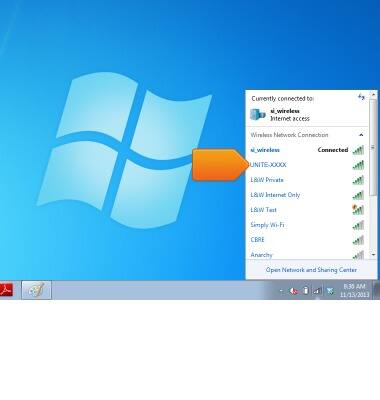Select the CBRE wireless network
This screenshot has height=400, width=380.
(x=307, y=240)
